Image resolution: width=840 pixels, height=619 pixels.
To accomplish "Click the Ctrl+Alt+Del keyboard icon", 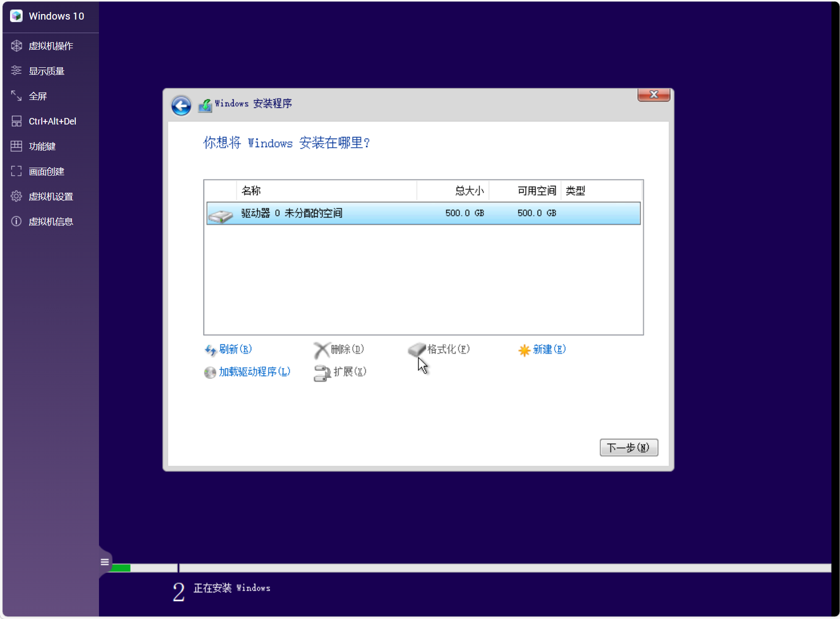I will click(x=17, y=121).
